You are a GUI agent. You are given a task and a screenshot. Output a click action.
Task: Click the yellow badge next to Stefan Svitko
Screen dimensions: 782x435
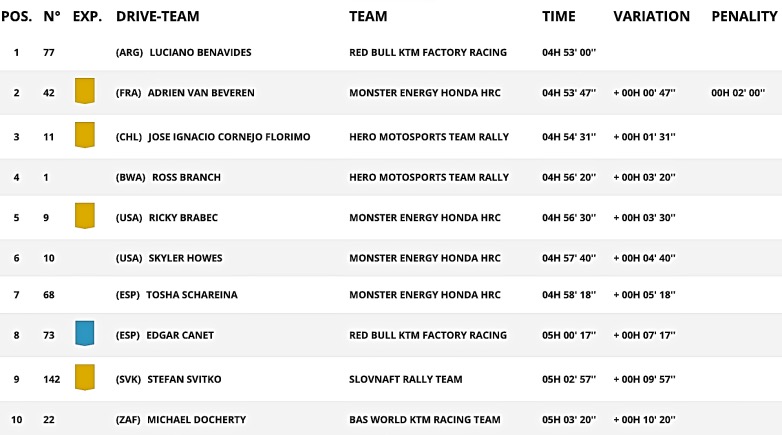pyautogui.click(x=85, y=378)
